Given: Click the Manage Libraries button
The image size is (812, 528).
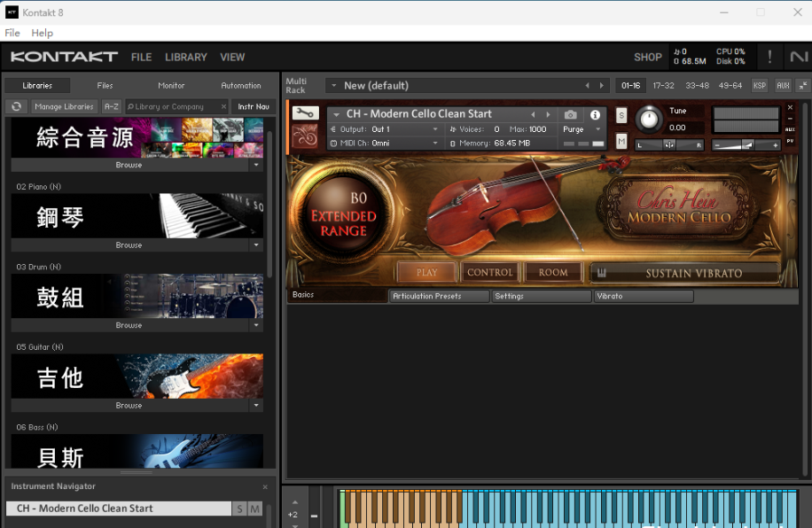Looking at the screenshot, I should (65, 106).
